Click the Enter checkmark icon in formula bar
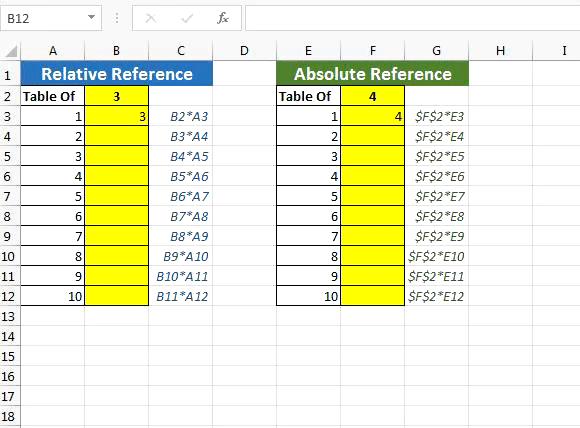Image resolution: width=580 pixels, height=428 pixels. click(x=187, y=18)
